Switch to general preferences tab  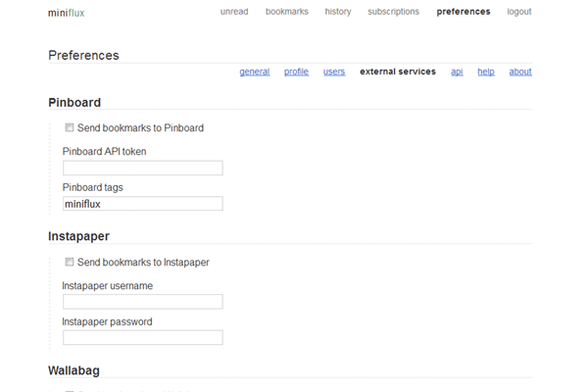coord(255,72)
